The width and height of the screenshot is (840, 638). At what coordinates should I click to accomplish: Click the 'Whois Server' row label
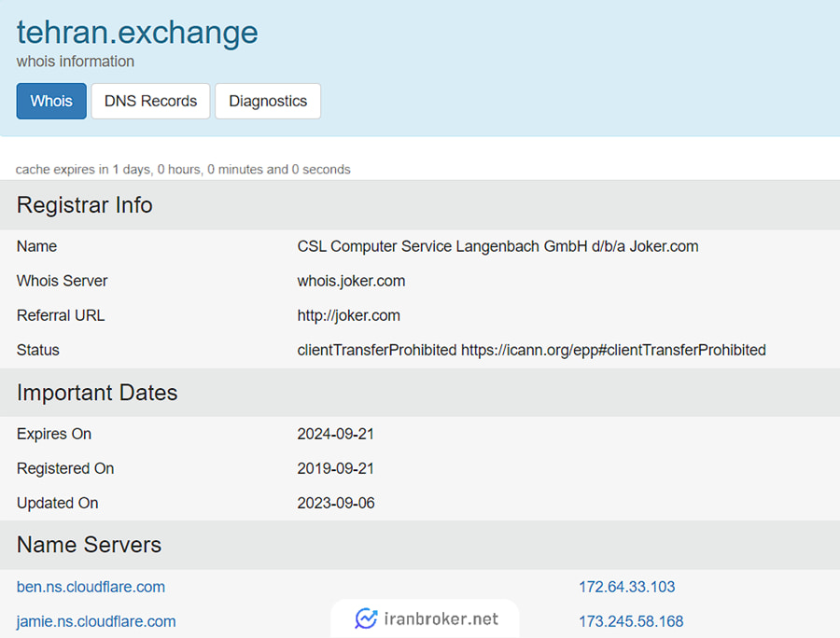click(63, 281)
